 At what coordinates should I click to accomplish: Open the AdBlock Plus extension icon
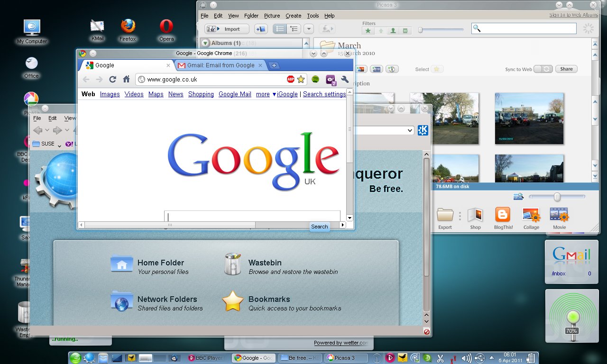[x=291, y=79]
